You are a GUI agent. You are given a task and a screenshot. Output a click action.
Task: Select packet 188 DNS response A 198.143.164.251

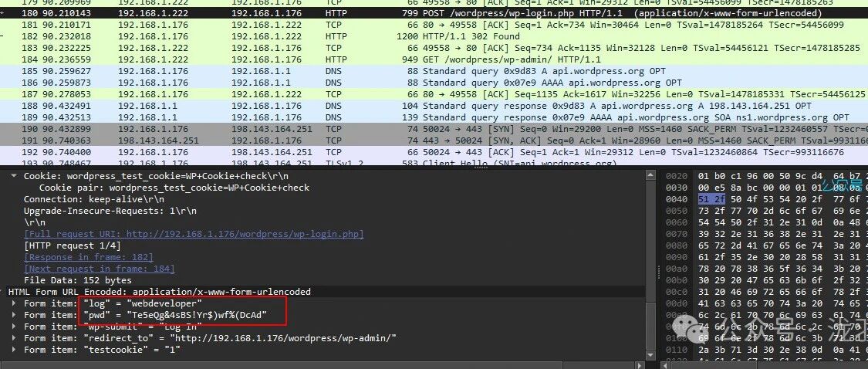click(x=434, y=106)
